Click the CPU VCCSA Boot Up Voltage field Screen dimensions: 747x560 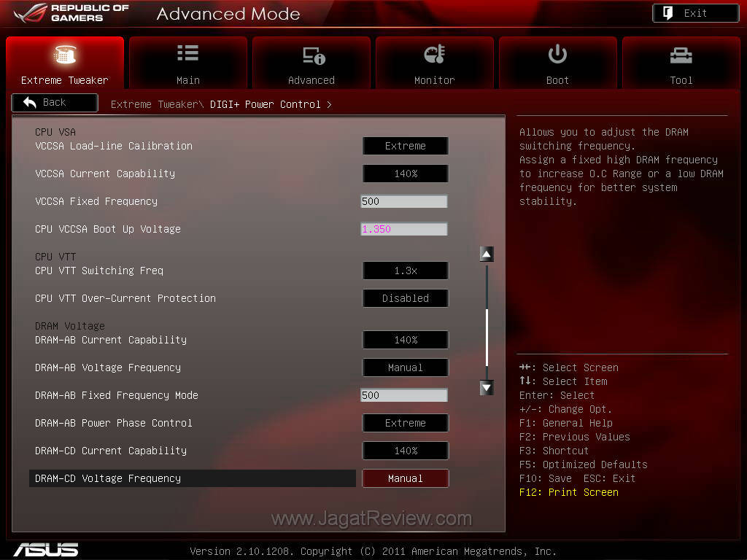pyautogui.click(x=404, y=229)
